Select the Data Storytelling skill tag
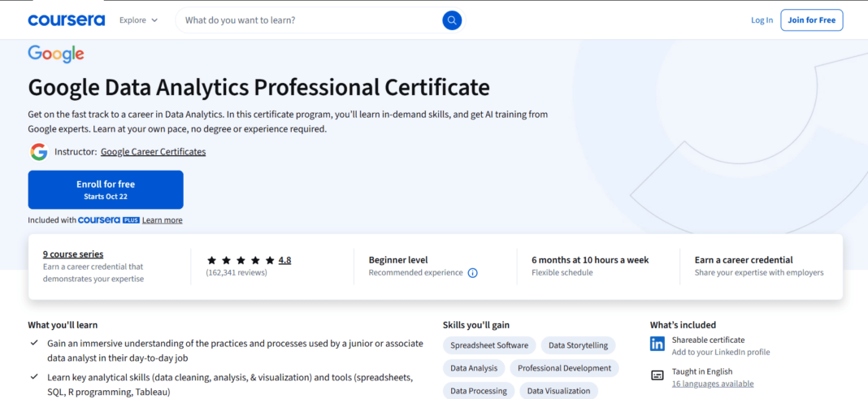Viewport: 868px width, 399px height. point(578,345)
